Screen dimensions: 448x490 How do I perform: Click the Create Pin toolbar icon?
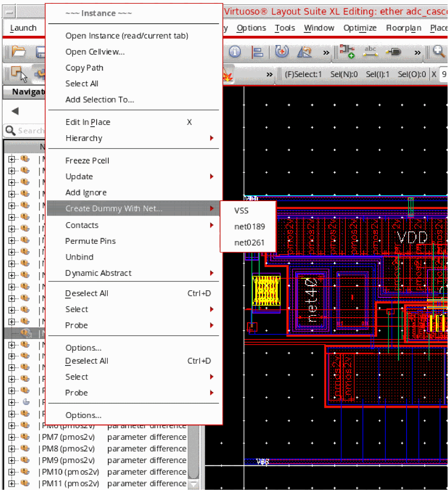click(394, 52)
